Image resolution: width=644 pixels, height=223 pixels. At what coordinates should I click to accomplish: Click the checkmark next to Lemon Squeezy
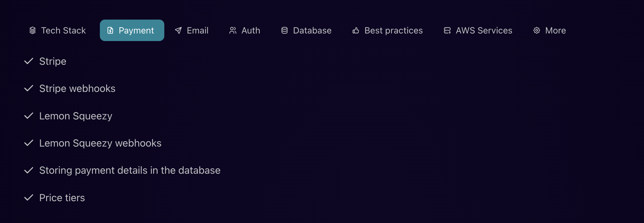tap(29, 116)
